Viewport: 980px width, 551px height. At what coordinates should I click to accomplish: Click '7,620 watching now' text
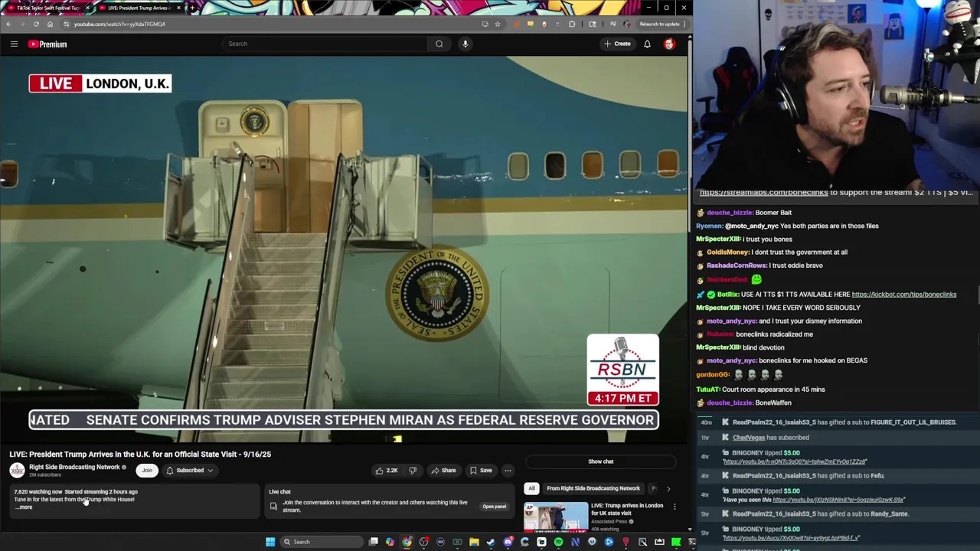pyautogui.click(x=38, y=492)
